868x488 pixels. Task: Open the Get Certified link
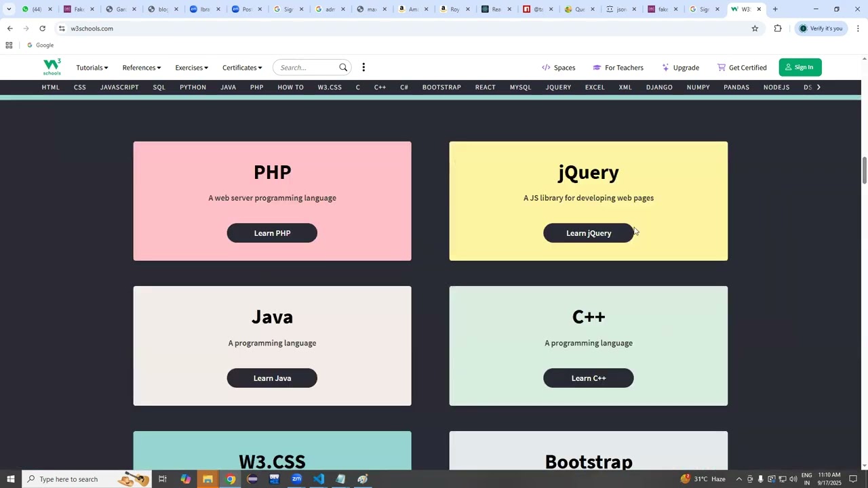742,68
